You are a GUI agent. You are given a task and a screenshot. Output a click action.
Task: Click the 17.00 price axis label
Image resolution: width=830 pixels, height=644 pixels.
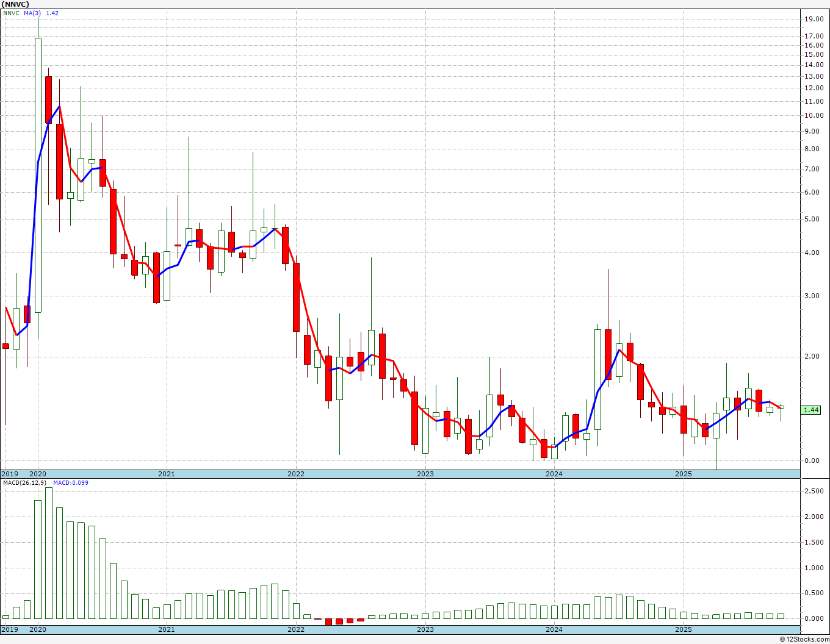(814, 36)
